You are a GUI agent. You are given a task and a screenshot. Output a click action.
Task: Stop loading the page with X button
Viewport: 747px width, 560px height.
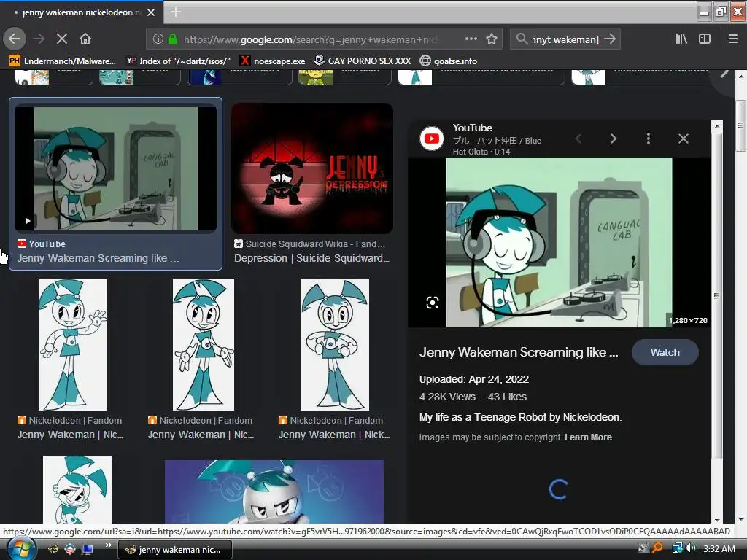pos(62,39)
